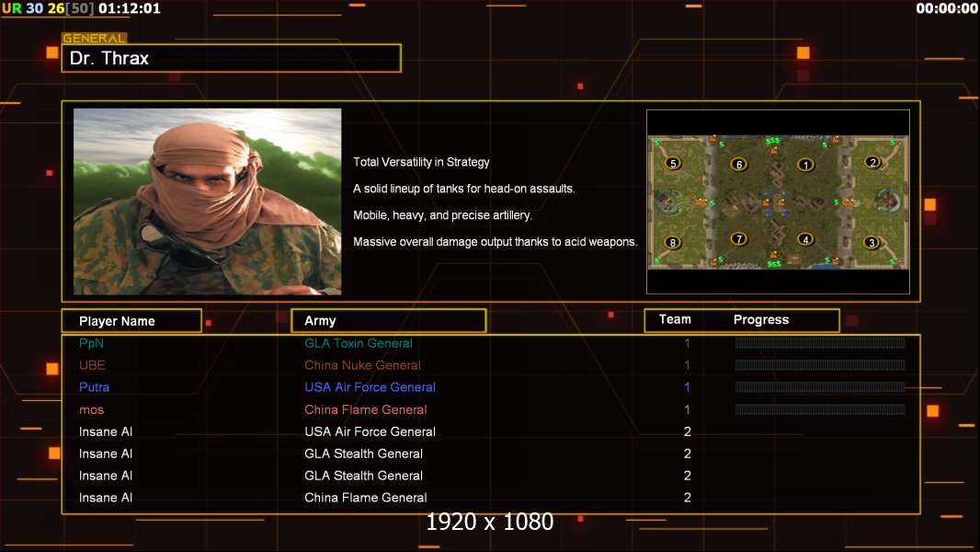Click the 01:12:01 clock at top left
The width and height of the screenshot is (980, 552).
click(130, 9)
